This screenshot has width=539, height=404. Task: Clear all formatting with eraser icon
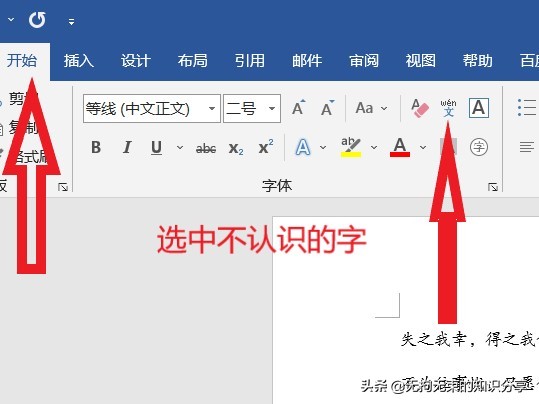coord(419,108)
